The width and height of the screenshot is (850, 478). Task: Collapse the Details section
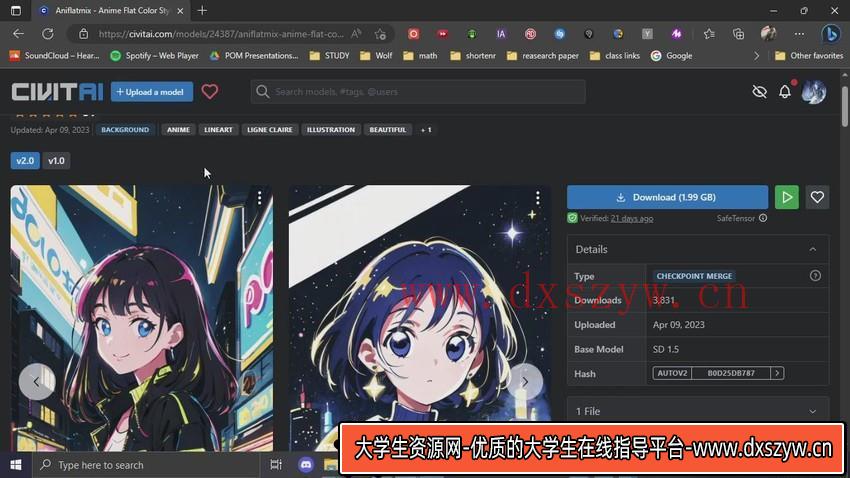pos(813,249)
